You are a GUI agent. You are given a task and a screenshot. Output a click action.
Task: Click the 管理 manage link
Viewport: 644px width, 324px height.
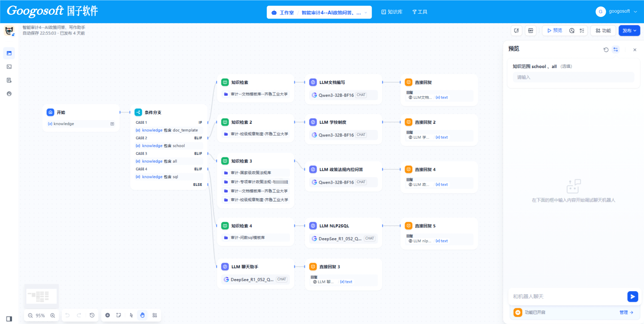(626, 312)
